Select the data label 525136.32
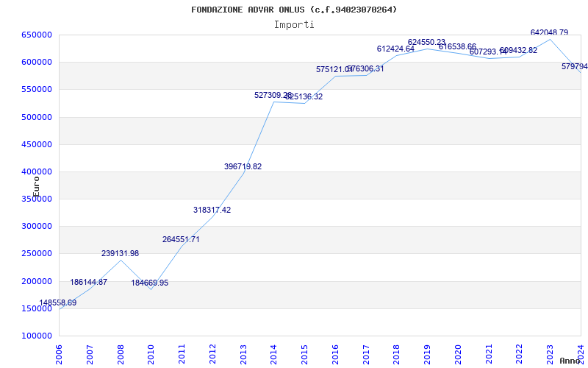Screen dimensions: 588x368 304,96
